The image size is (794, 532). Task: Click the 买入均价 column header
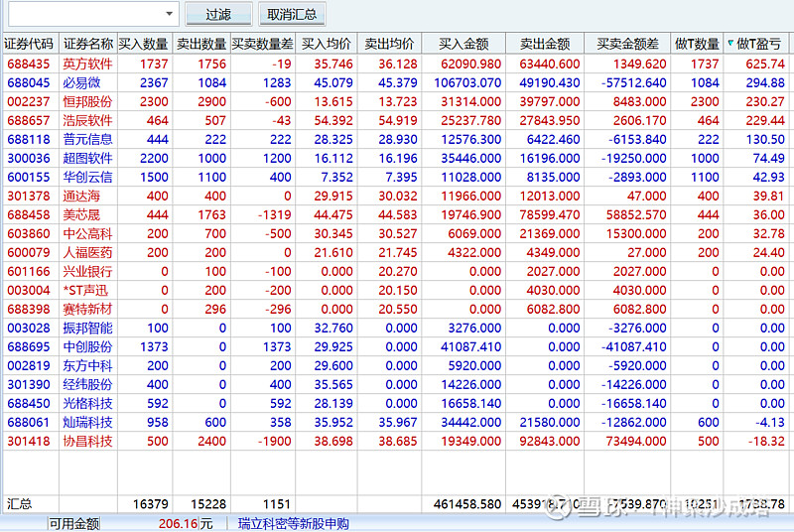click(327, 44)
